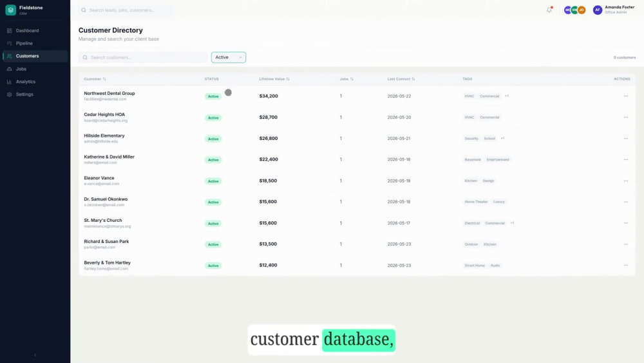The height and width of the screenshot is (363, 644).
Task: Sort by the Customer column
Action: [95, 79]
